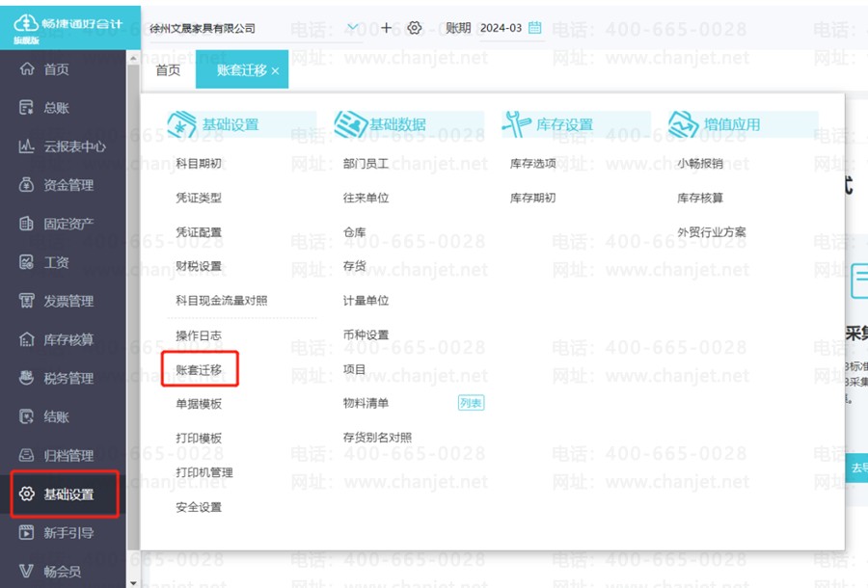Viewport: 868px width, 588px height.
Task: Switch to the 账套迁移 tab
Action: coord(242,69)
